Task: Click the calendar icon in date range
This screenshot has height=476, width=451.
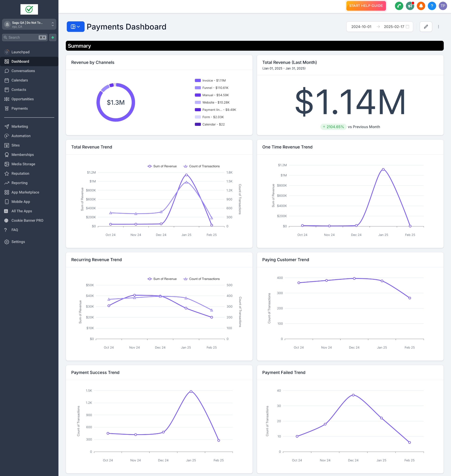Action: point(407,27)
